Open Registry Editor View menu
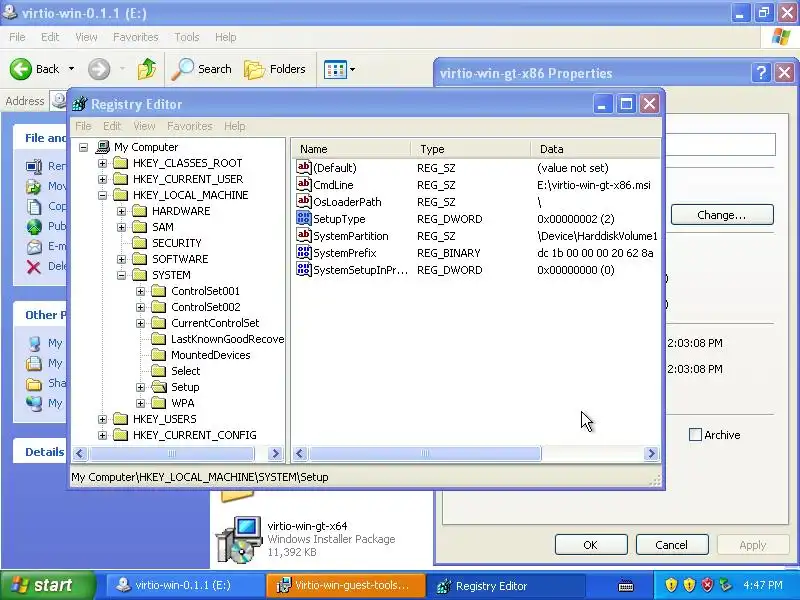This screenshot has height=600, width=800. pos(144,126)
